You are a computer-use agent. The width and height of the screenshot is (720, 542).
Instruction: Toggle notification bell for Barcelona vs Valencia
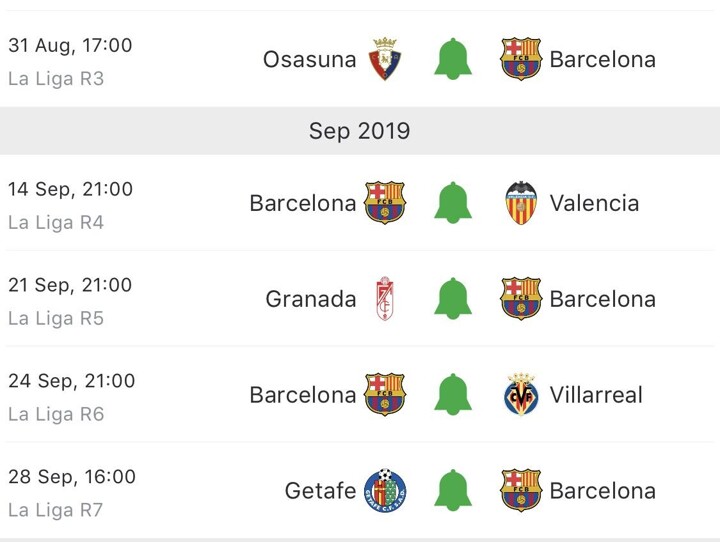click(452, 203)
